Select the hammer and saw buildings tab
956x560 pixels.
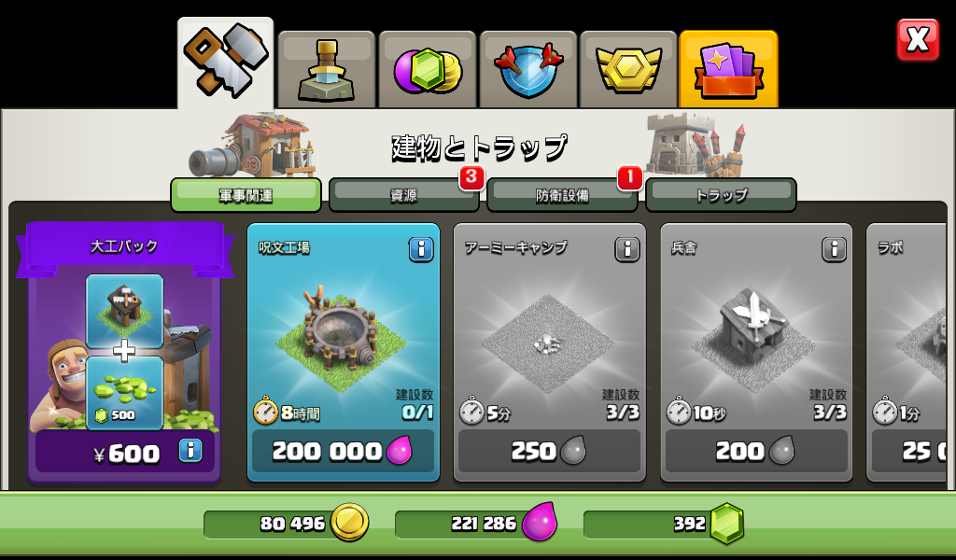(226, 63)
